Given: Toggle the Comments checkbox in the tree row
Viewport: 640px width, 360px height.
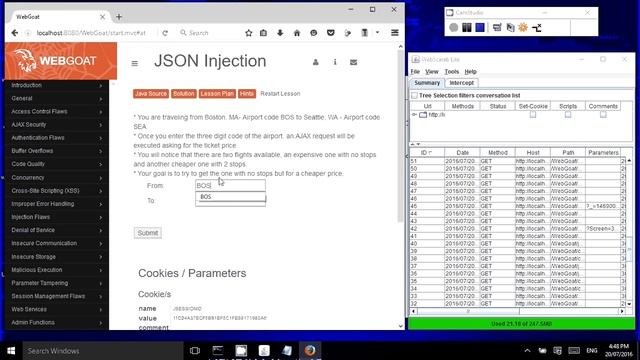Looking at the screenshot, I should click(x=603, y=115).
